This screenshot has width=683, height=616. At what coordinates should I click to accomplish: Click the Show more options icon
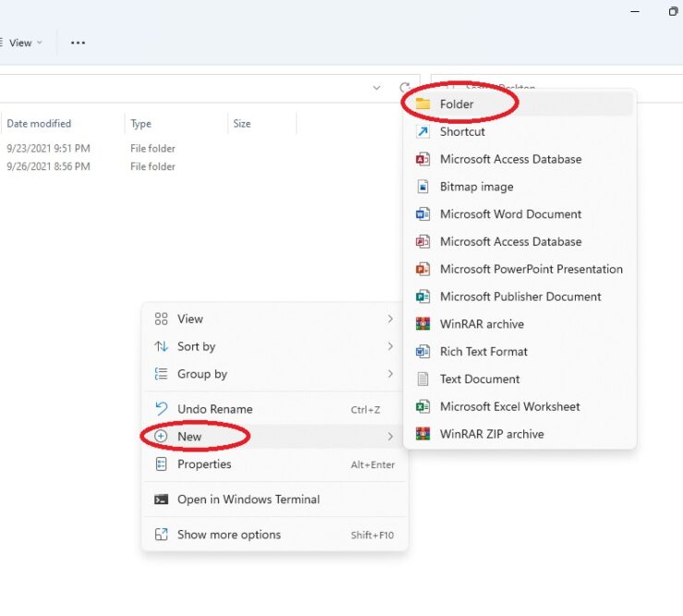(161, 534)
